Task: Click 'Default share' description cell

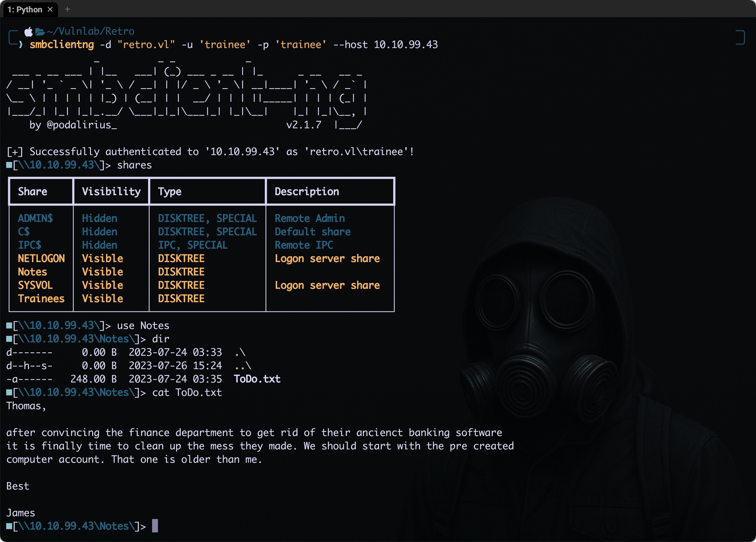Action: point(312,232)
